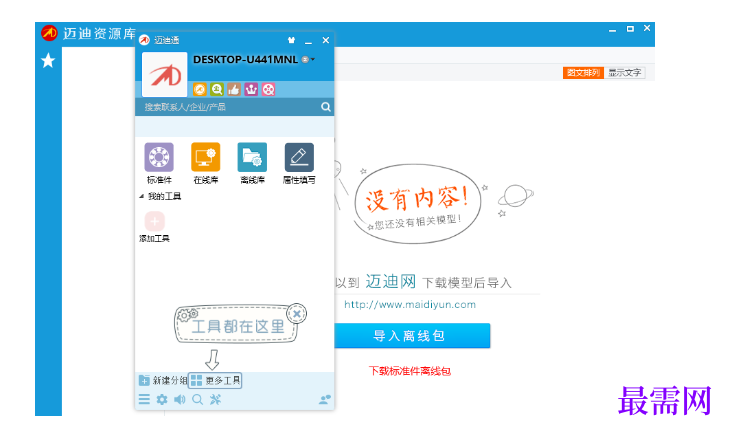Click 新建分组 new group button

coord(163,380)
